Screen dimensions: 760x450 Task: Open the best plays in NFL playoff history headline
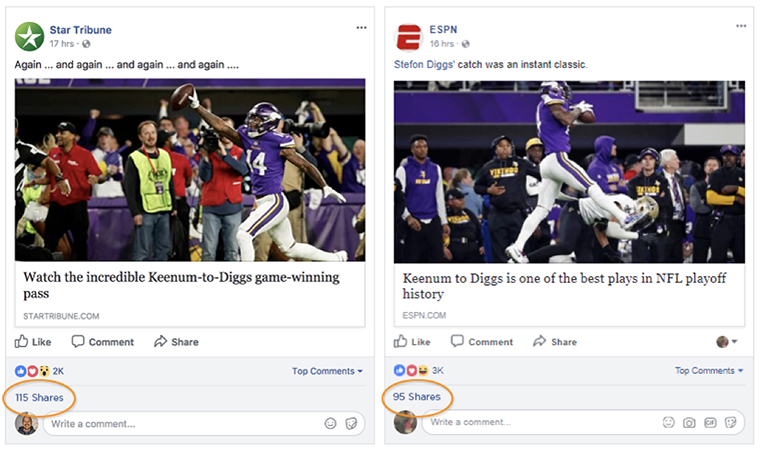564,286
